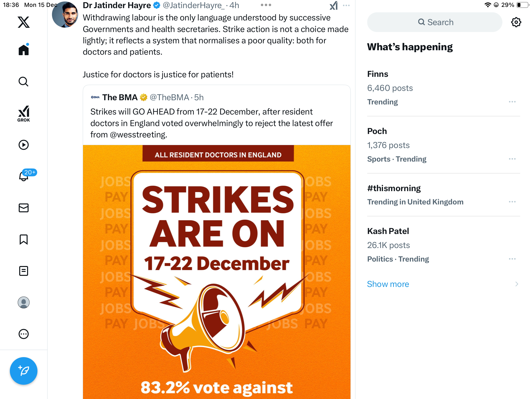Click the Search field
The image size is (532, 399).
click(435, 22)
